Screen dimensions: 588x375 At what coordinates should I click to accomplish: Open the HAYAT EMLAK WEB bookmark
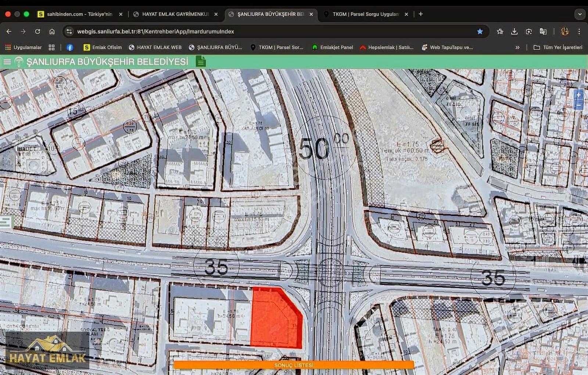coord(155,47)
